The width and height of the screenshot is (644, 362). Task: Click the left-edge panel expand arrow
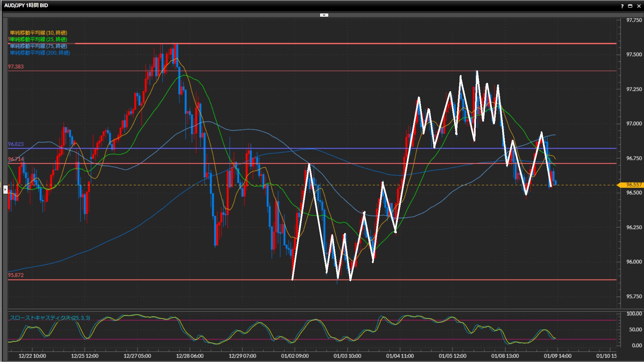pyautogui.click(x=5, y=190)
